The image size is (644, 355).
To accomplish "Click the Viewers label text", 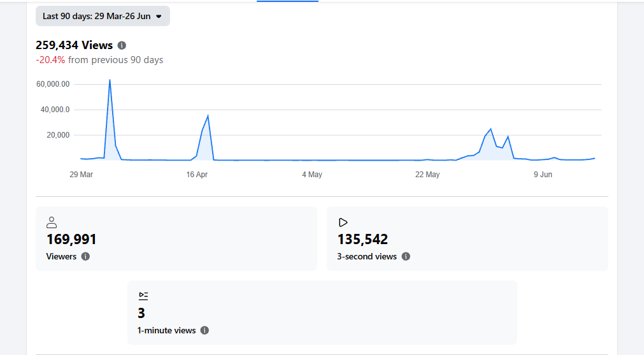I will point(61,256).
